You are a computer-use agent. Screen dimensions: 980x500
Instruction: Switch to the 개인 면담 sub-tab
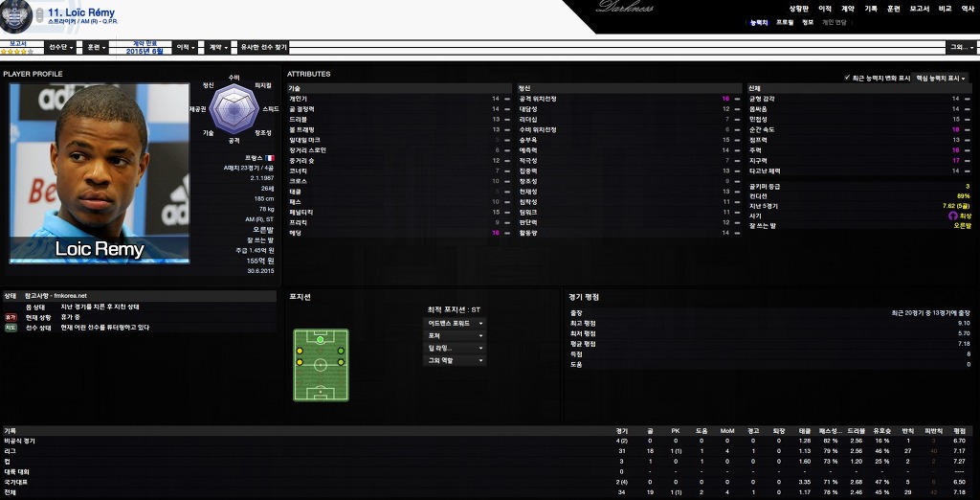tap(834, 23)
